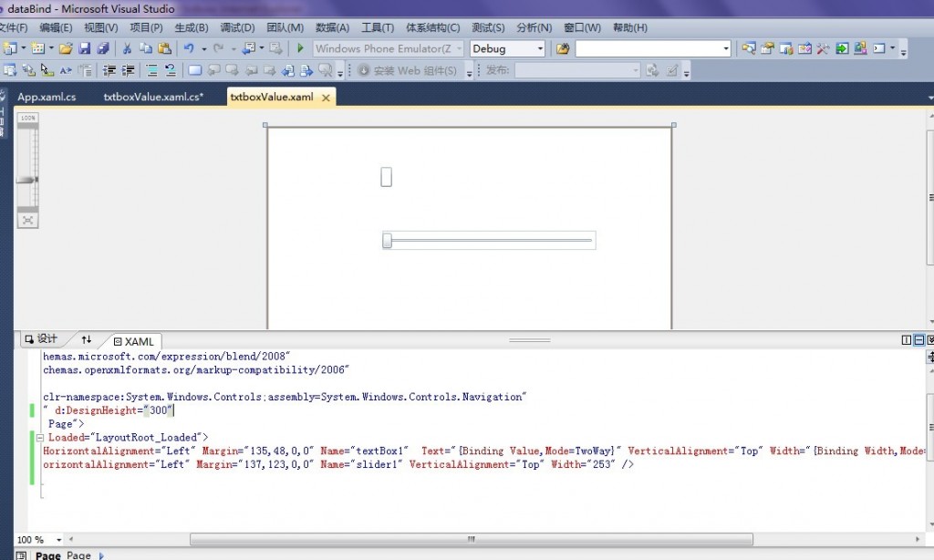This screenshot has height=560, width=934.
Task: Open the 调试(D) menu
Action: 237,27
